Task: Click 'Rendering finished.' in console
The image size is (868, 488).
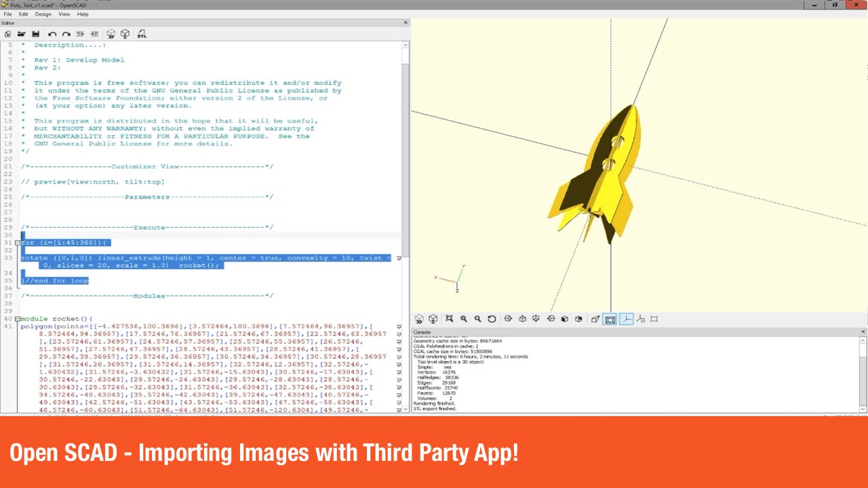Action: [x=434, y=403]
